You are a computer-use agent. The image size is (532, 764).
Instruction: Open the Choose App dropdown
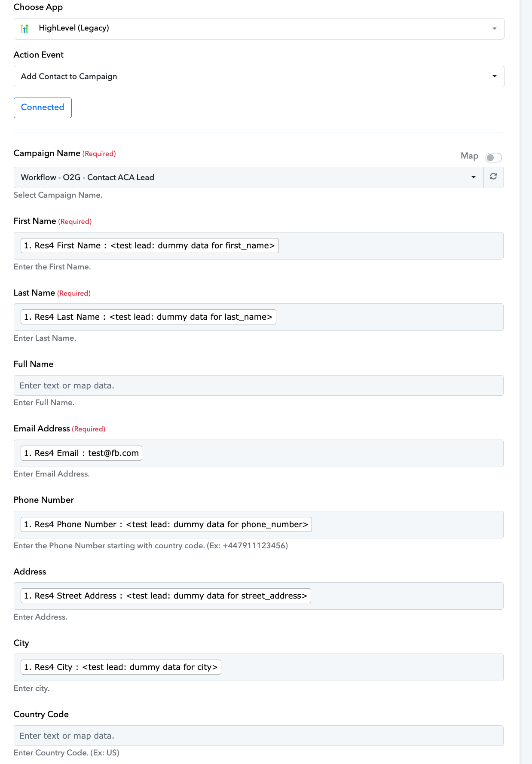click(259, 29)
